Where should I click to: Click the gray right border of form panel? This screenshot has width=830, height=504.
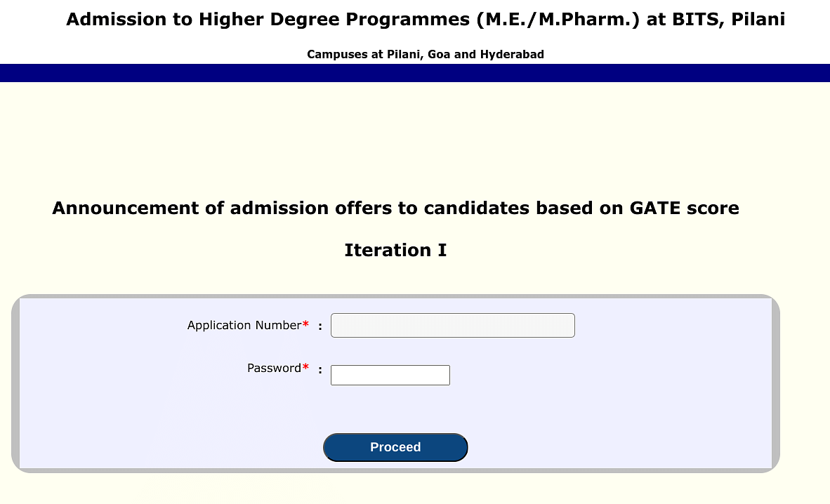(775, 383)
